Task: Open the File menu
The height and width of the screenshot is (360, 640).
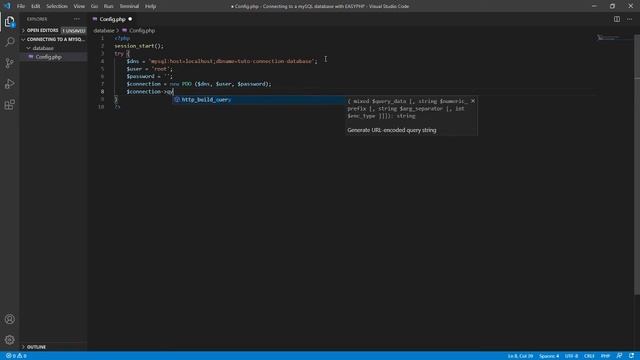Action: coord(21,6)
